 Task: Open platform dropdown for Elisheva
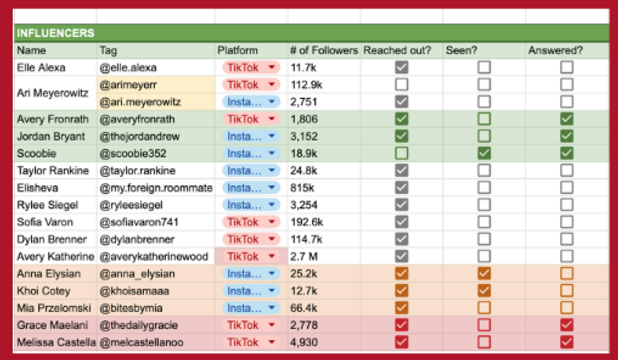(x=251, y=187)
